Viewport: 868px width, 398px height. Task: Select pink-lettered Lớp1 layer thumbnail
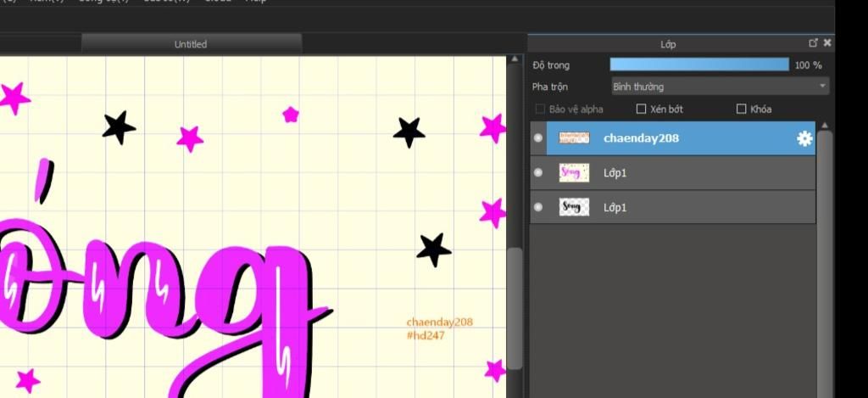click(x=574, y=173)
